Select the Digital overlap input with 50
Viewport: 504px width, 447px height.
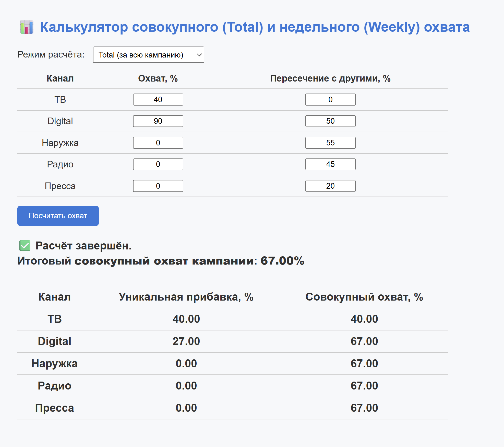point(330,121)
